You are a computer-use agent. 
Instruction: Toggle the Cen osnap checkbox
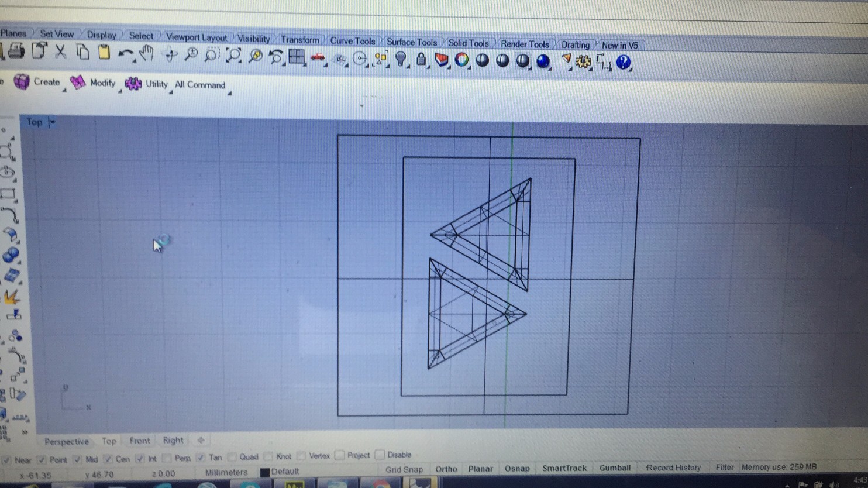(x=108, y=459)
